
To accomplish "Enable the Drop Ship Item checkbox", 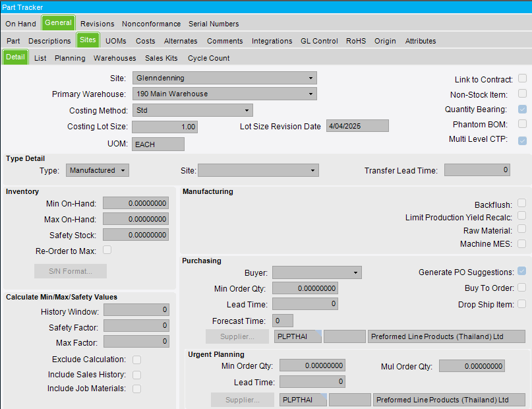I will (x=522, y=303).
